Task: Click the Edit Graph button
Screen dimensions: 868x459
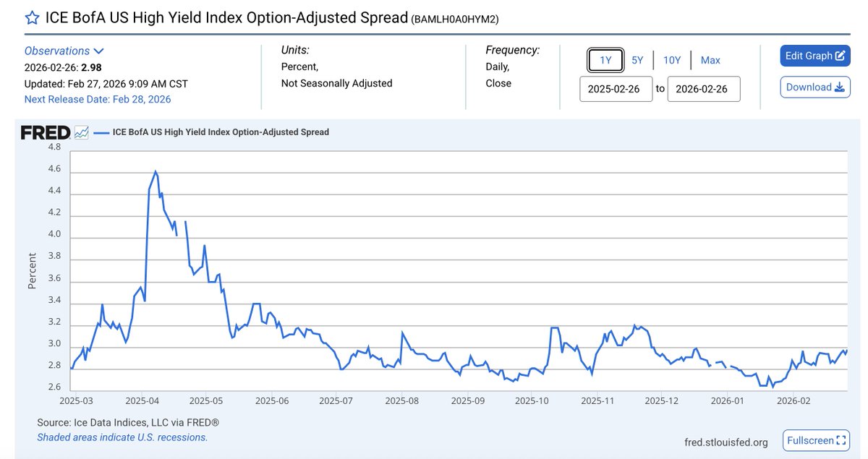Action: [814, 56]
